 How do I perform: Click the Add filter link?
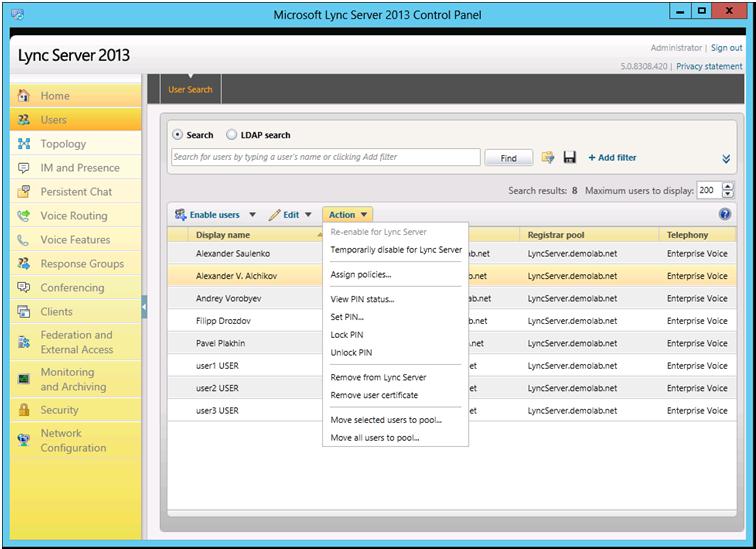(612, 158)
